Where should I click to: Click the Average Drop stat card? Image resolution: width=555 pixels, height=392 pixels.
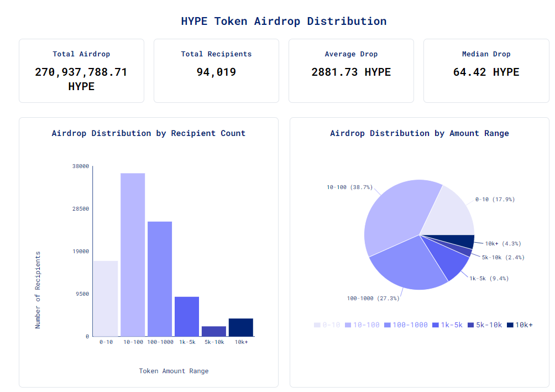(351, 71)
